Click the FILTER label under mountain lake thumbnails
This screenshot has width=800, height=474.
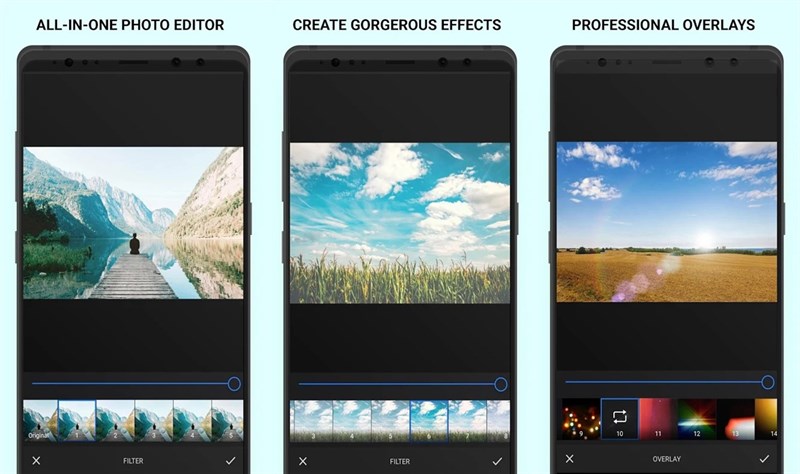point(133,461)
